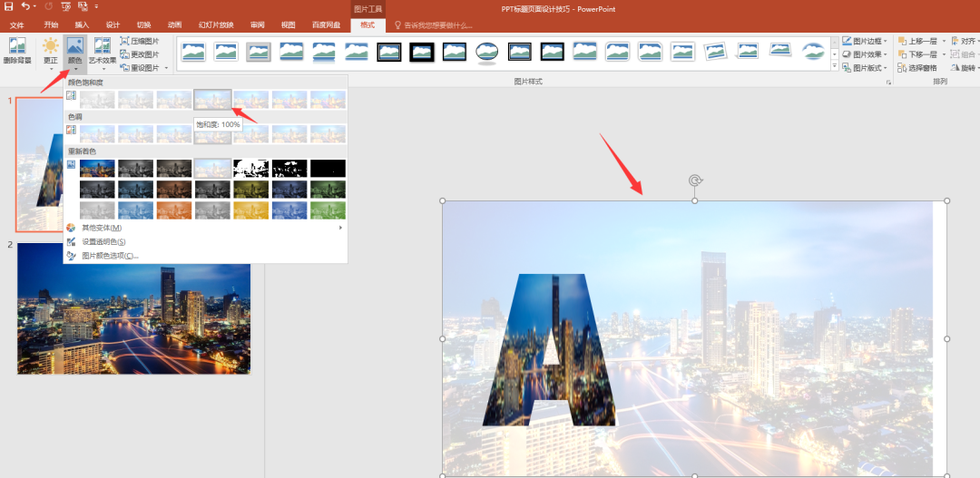The image size is (980, 478).
Task: Open 图片颜色选项 (Picture Color Options)
Action: pyautogui.click(x=110, y=256)
